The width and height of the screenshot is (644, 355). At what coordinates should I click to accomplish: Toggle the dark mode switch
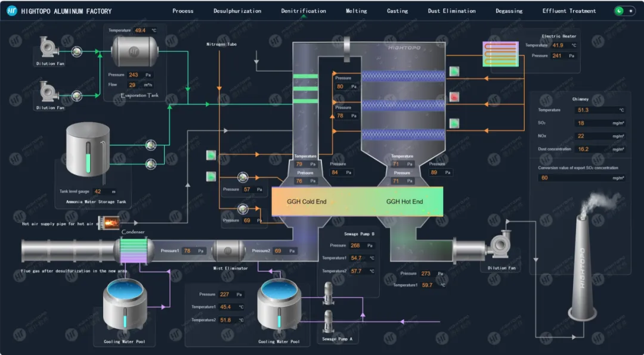coord(625,11)
